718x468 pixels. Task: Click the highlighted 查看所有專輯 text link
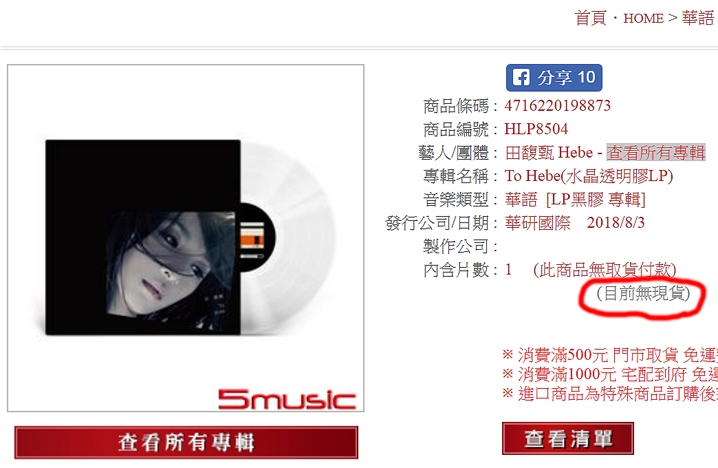pyautogui.click(x=656, y=152)
